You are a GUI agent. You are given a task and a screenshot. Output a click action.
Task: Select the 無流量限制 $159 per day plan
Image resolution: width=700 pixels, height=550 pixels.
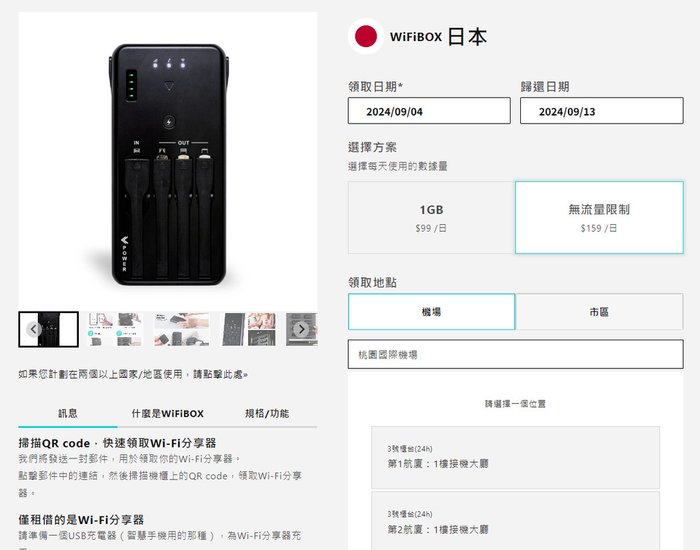pyautogui.click(x=599, y=218)
